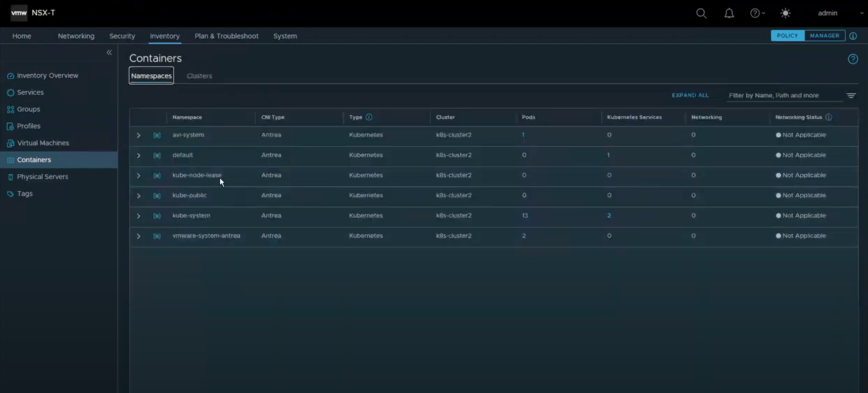The image size is (868, 393).
Task: Click the Tags sidebar icon
Action: pyautogui.click(x=10, y=194)
